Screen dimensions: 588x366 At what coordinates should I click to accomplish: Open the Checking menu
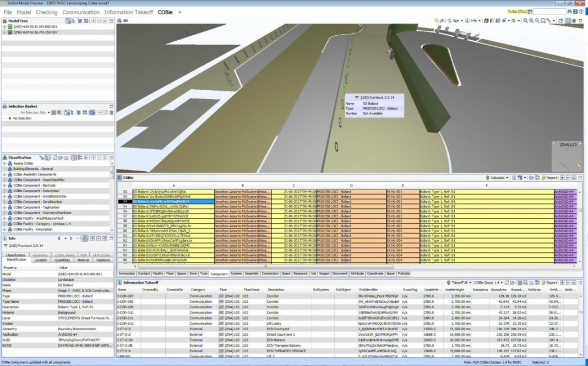click(x=46, y=12)
